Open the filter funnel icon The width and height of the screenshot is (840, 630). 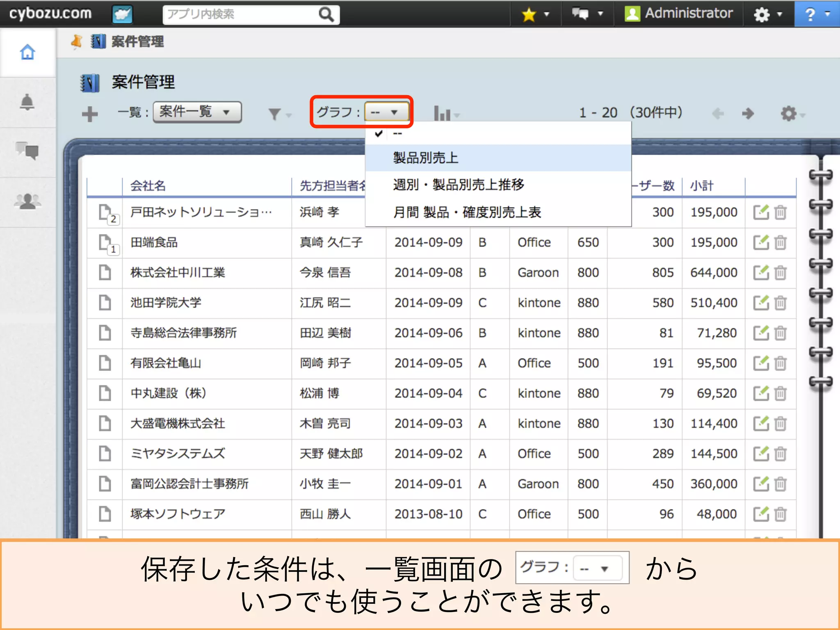point(279,114)
